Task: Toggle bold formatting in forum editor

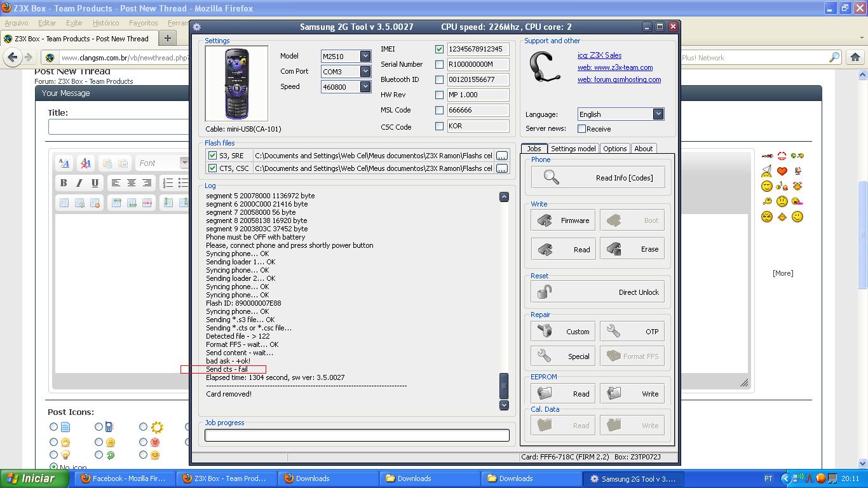Action: (64, 183)
